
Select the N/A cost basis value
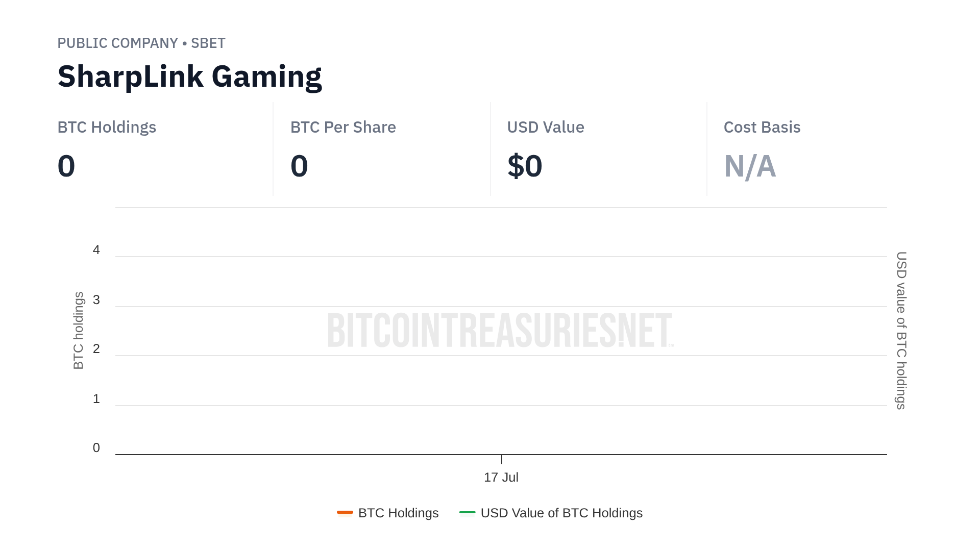pyautogui.click(x=750, y=166)
